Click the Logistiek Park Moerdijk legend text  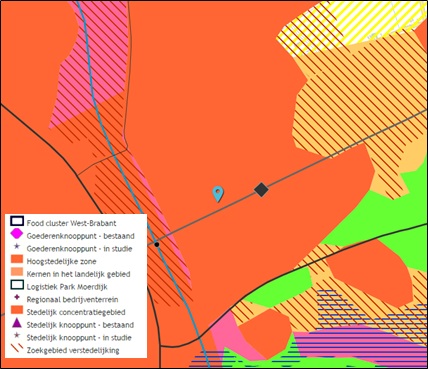67,287
